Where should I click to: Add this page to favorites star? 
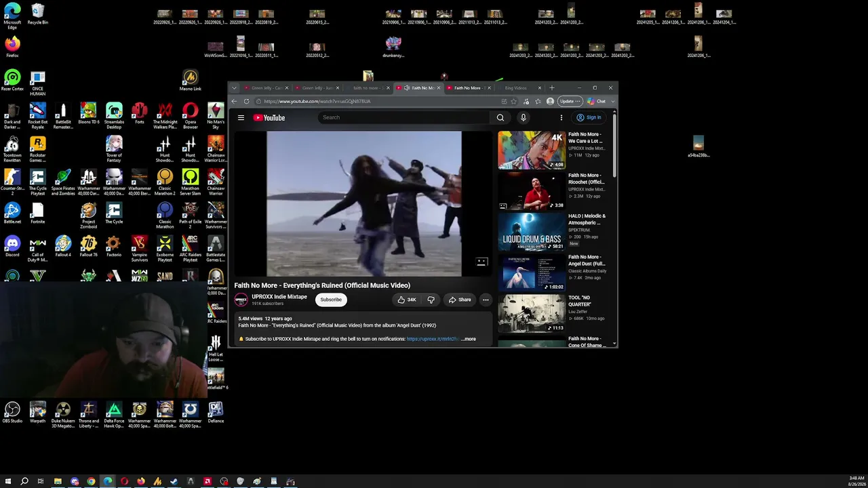click(513, 102)
